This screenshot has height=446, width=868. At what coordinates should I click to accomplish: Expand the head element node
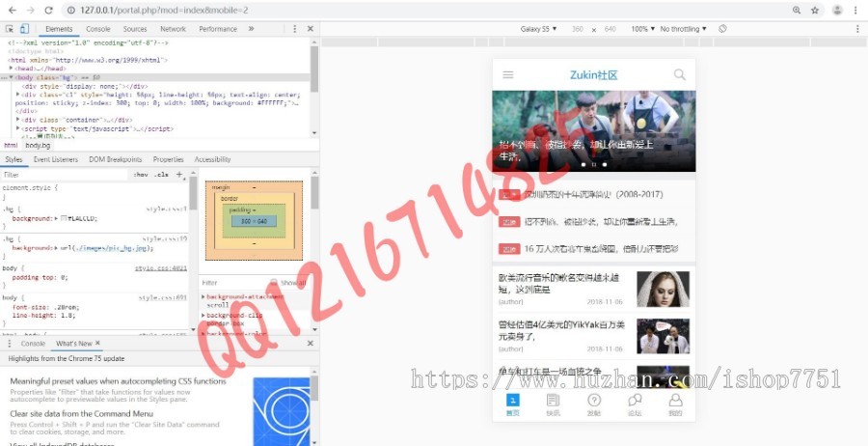point(11,69)
